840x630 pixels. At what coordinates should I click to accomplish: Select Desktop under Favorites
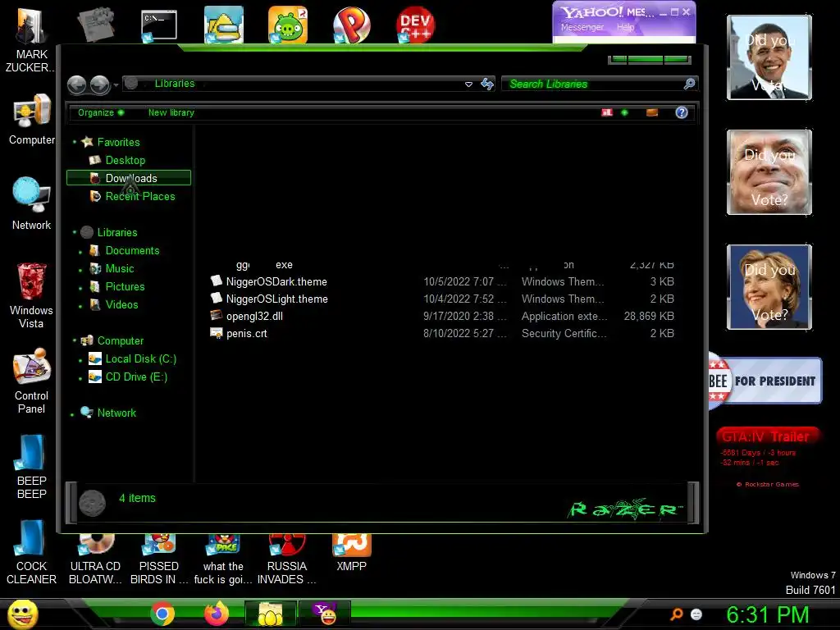[x=125, y=160]
